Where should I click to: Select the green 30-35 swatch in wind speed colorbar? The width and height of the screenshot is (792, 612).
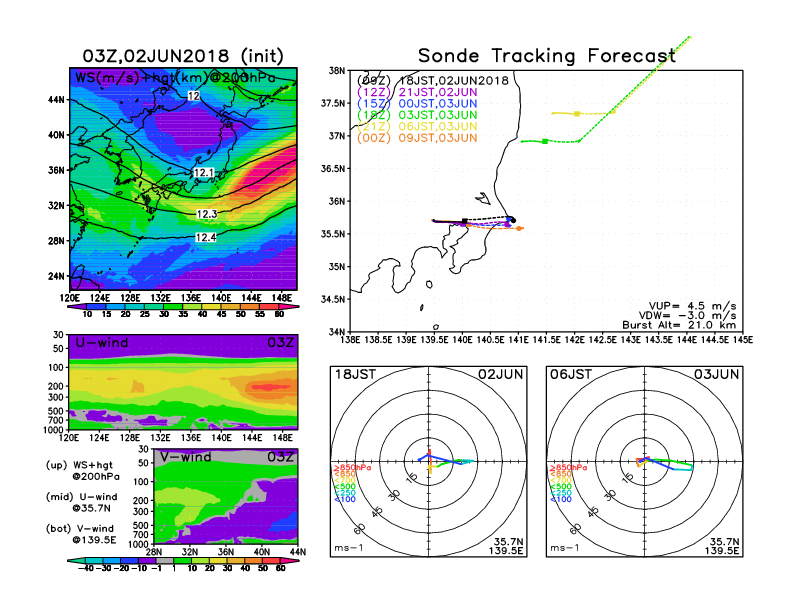(x=173, y=307)
